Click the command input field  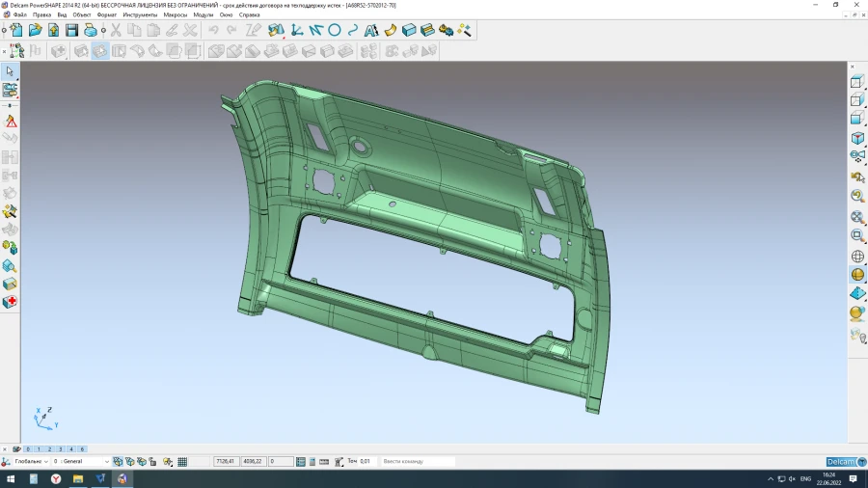coord(417,462)
